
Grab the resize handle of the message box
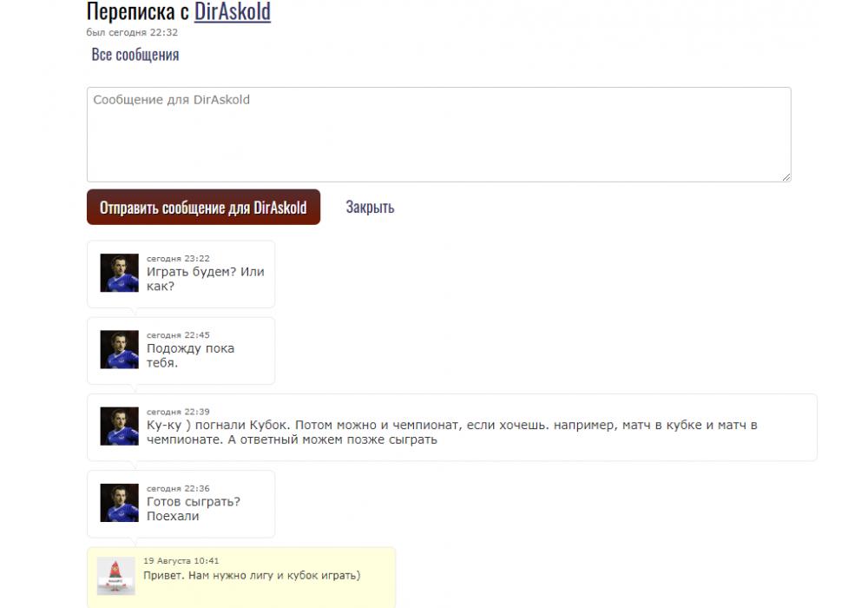[786, 176]
